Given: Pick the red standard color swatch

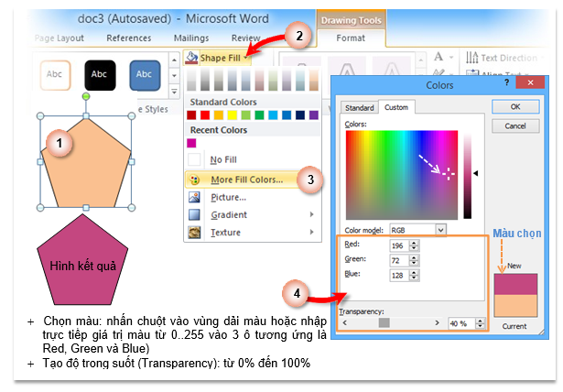Looking at the screenshot, I should [204, 115].
